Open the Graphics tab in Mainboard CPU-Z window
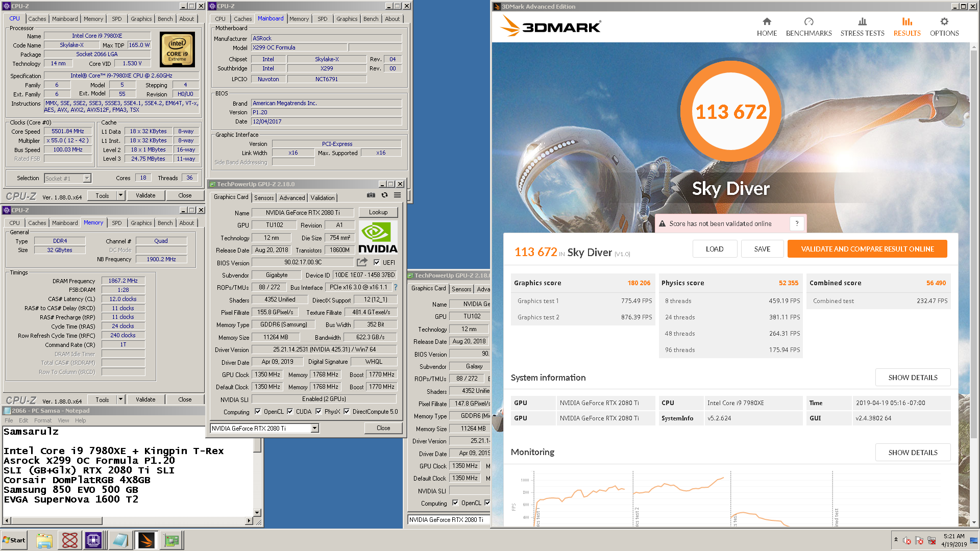 [347, 19]
